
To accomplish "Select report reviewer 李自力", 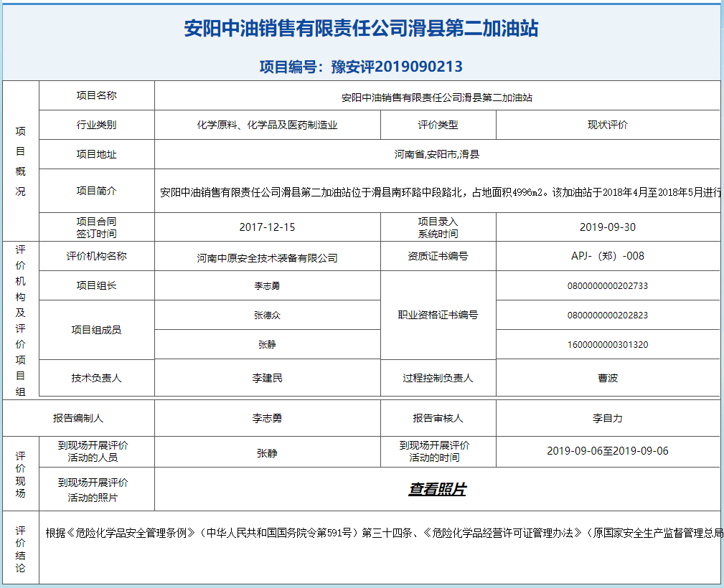I will [x=608, y=418].
